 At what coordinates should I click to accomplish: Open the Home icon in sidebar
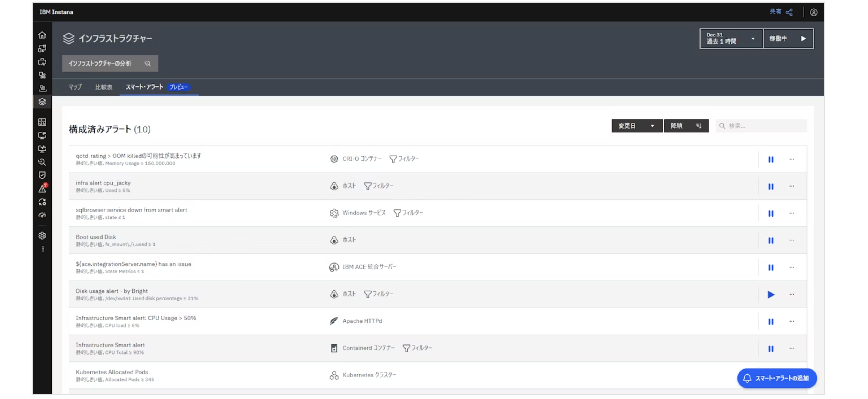[x=42, y=35]
